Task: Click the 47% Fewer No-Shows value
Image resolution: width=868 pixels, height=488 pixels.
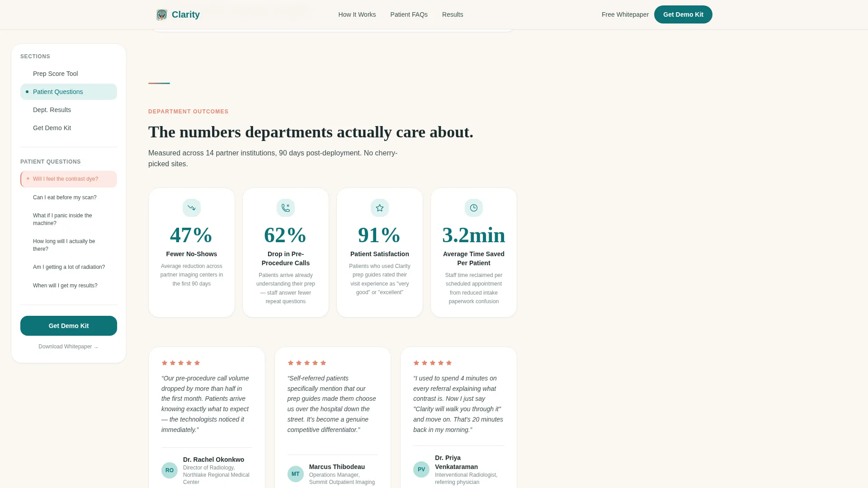Action: [192, 235]
